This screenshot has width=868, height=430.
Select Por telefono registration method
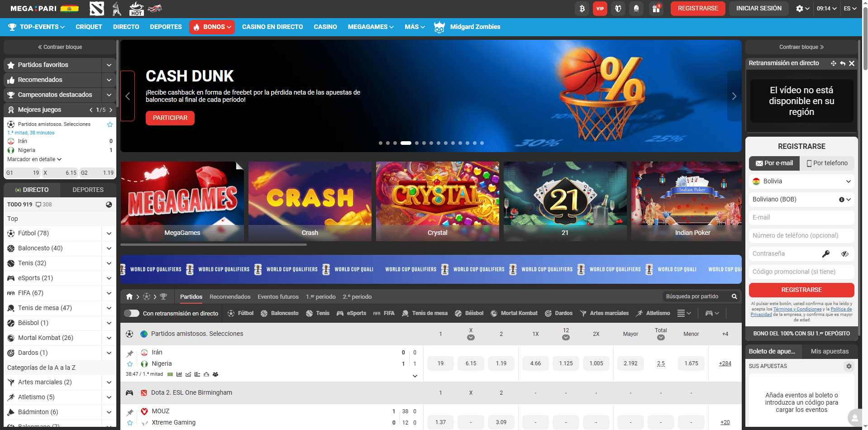[827, 163]
